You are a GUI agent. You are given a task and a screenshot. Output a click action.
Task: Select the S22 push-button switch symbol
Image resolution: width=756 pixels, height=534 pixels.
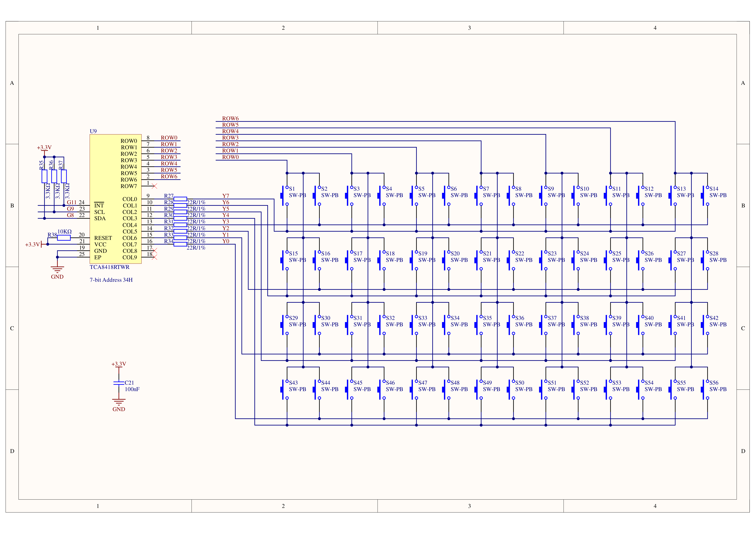[x=511, y=260]
